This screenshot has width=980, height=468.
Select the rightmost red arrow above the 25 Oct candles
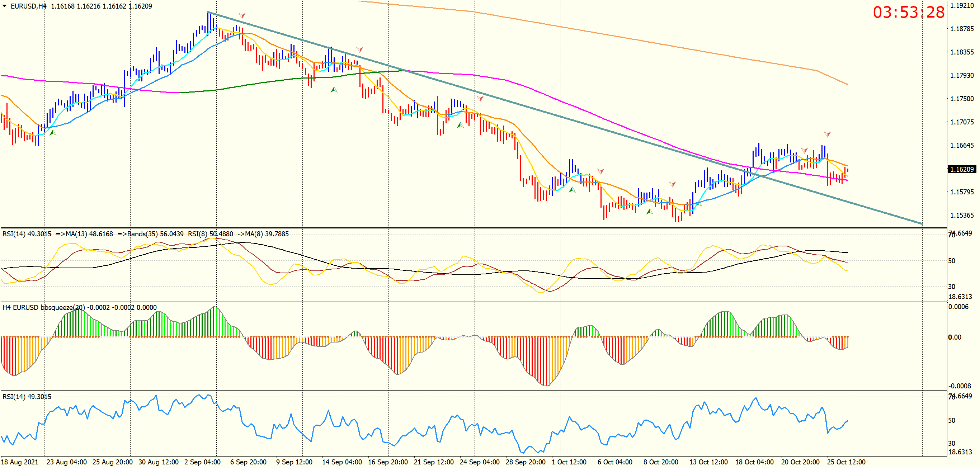tap(827, 134)
